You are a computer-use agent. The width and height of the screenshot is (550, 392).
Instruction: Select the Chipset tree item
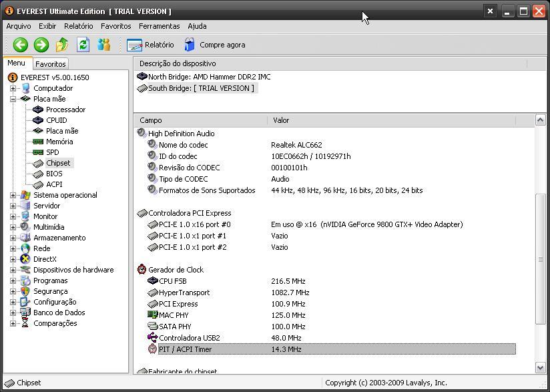58,163
